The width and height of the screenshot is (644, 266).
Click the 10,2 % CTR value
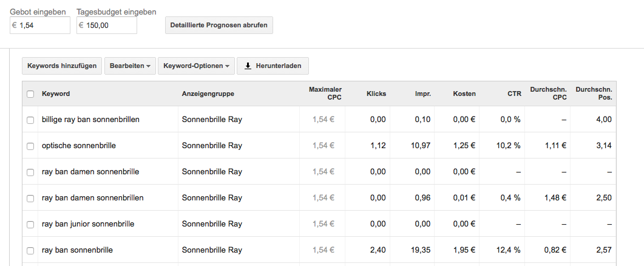click(509, 146)
